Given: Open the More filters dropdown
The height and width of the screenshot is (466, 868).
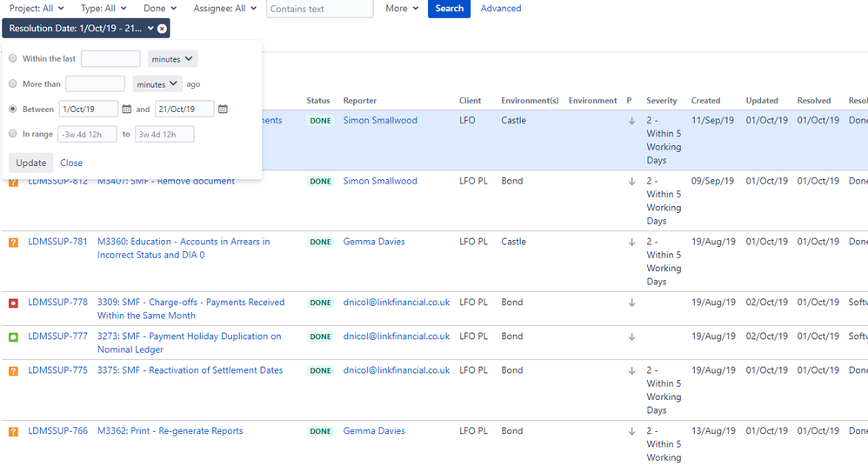Looking at the screenshot, I should click(x=402, y=9).
